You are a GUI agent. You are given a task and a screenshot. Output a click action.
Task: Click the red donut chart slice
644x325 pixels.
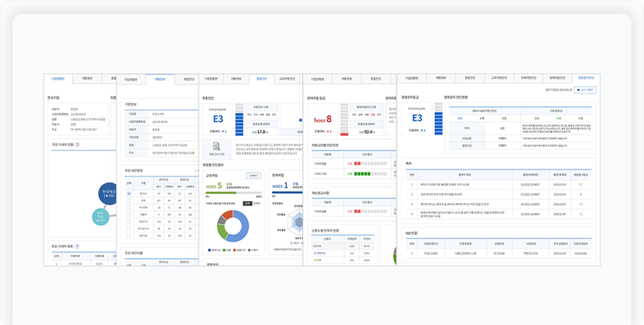pyautogui.click(x=227, y=214)
